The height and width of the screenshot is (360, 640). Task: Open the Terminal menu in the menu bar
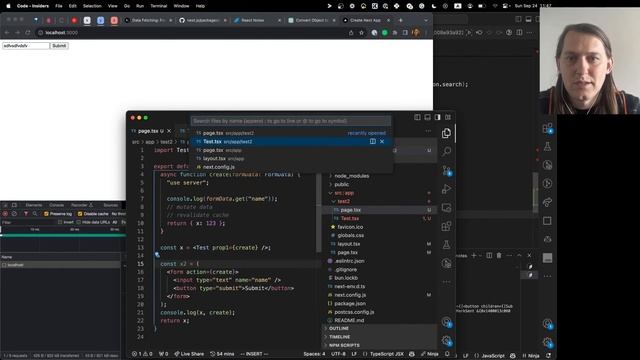pyautogui.click(x=158, y=6)
